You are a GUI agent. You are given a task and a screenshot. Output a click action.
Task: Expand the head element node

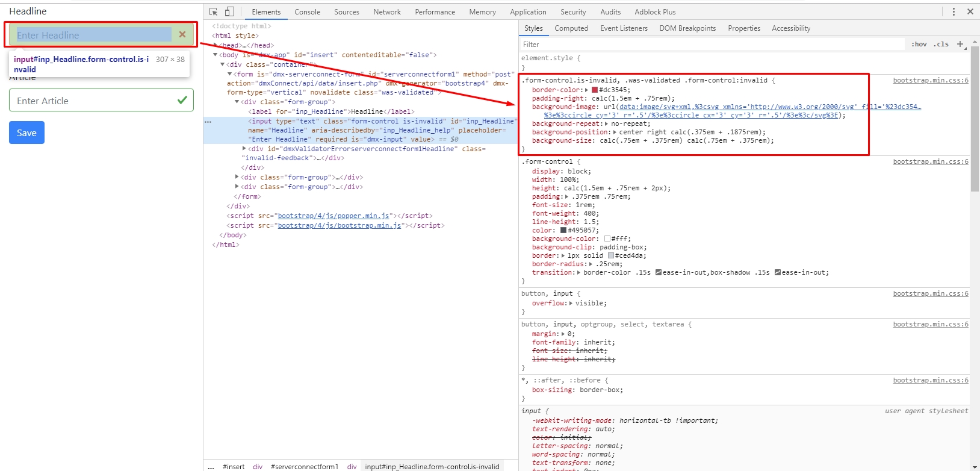click(x=215, y=45)
